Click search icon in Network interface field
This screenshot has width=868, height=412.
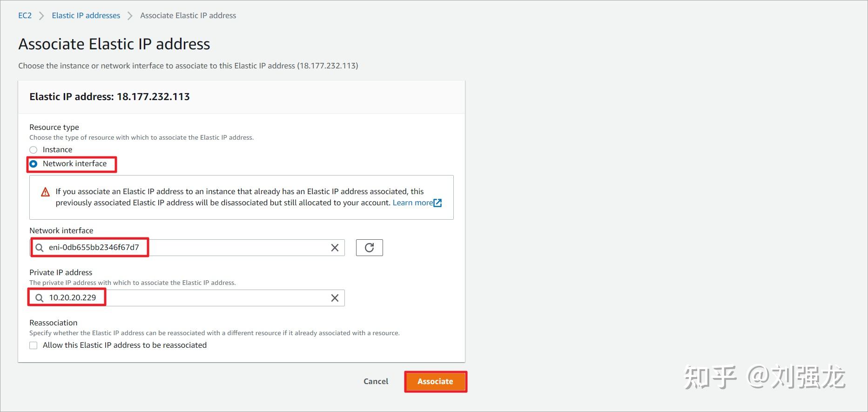[40, 248]
